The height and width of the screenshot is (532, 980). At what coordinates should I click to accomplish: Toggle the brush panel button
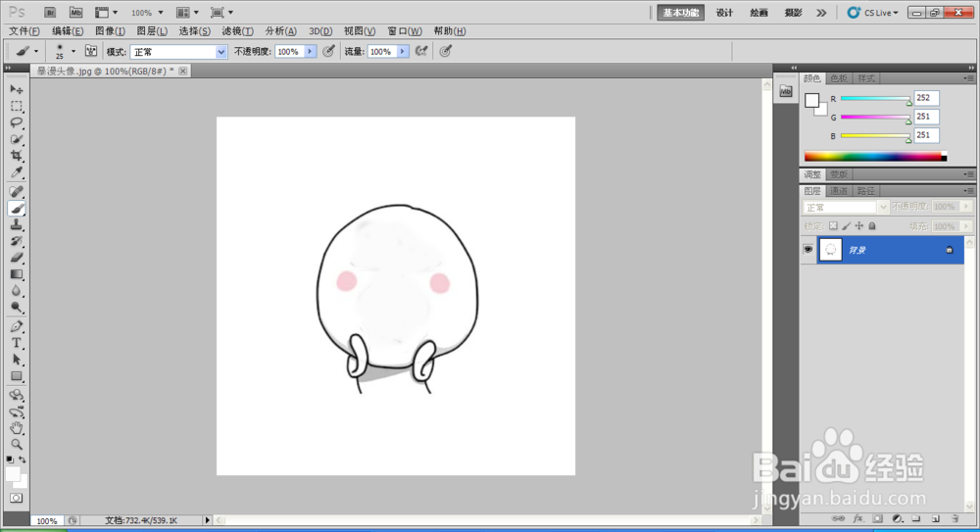click(x=90, y=51)
